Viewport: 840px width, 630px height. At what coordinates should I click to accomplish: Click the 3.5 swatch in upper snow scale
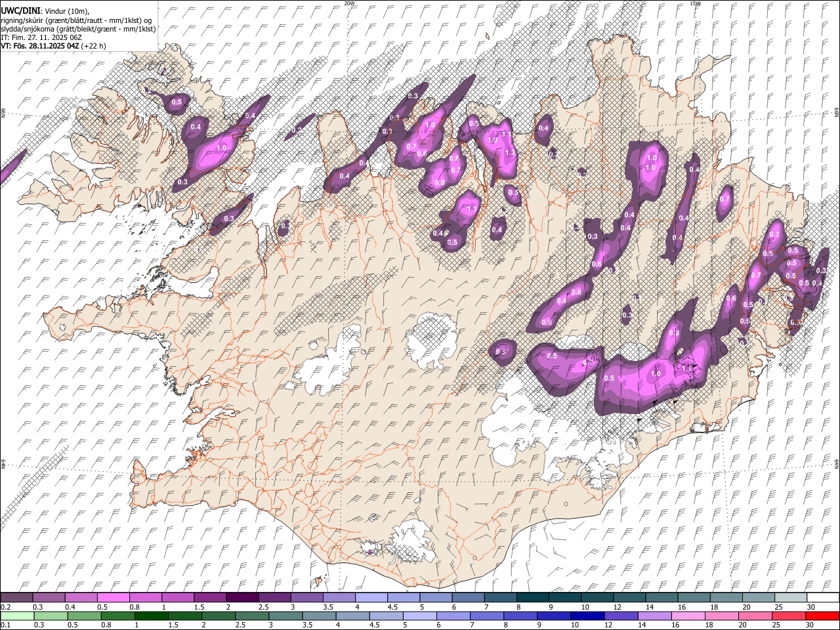339,598
